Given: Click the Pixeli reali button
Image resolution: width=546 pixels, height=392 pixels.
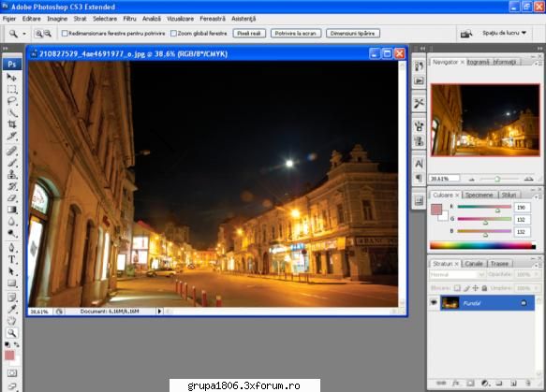Looking at the screenshot, I should point(249,34).
